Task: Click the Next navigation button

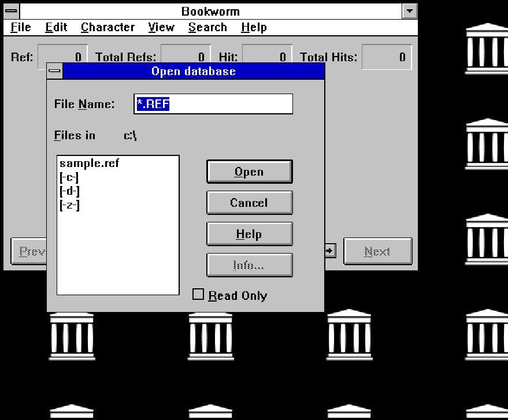Action: 377,251
